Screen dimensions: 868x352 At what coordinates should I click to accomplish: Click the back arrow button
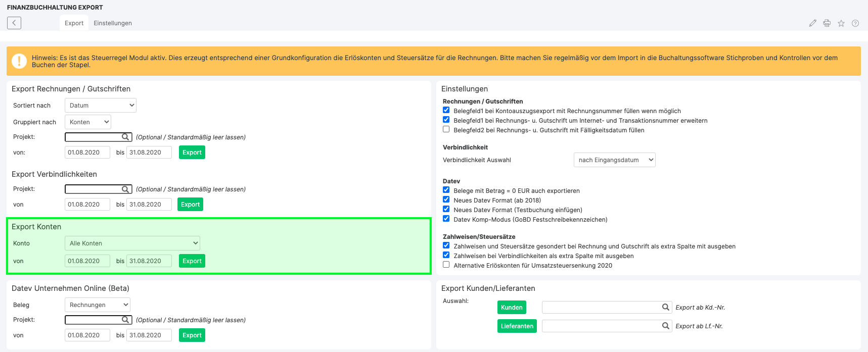14,23
